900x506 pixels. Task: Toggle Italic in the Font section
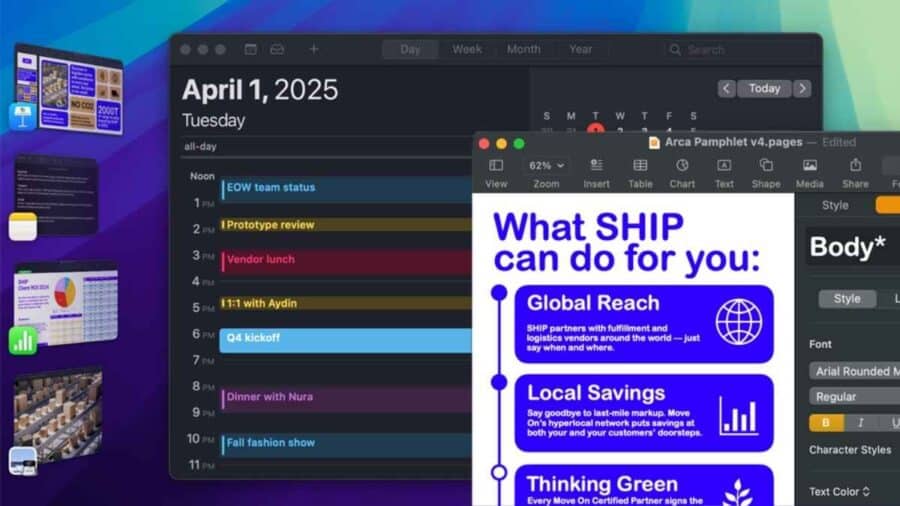[860, 423]
